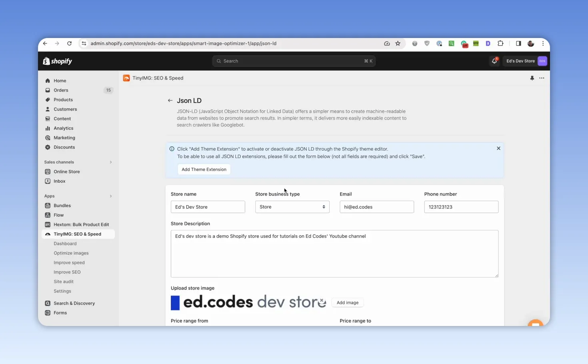The height and width of the screenshot is (364, 588).
Task: Open browser extensions puzzle icon
Action: click(x=500, y=44)
